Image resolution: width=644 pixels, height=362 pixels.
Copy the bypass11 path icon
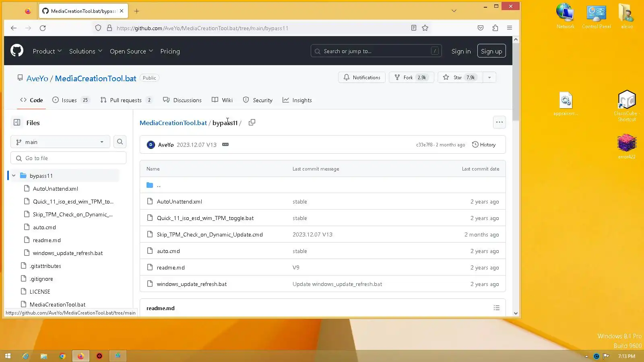[x=252, y=122]
